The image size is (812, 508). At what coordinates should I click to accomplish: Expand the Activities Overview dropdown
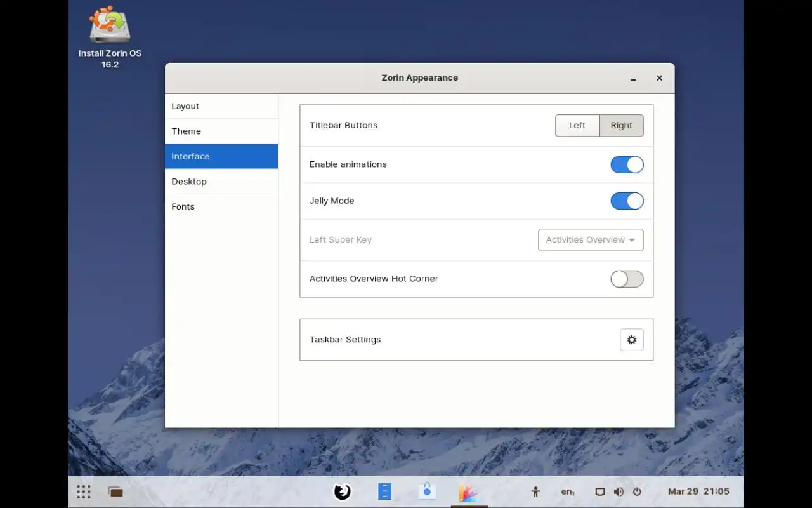(591, 240)
